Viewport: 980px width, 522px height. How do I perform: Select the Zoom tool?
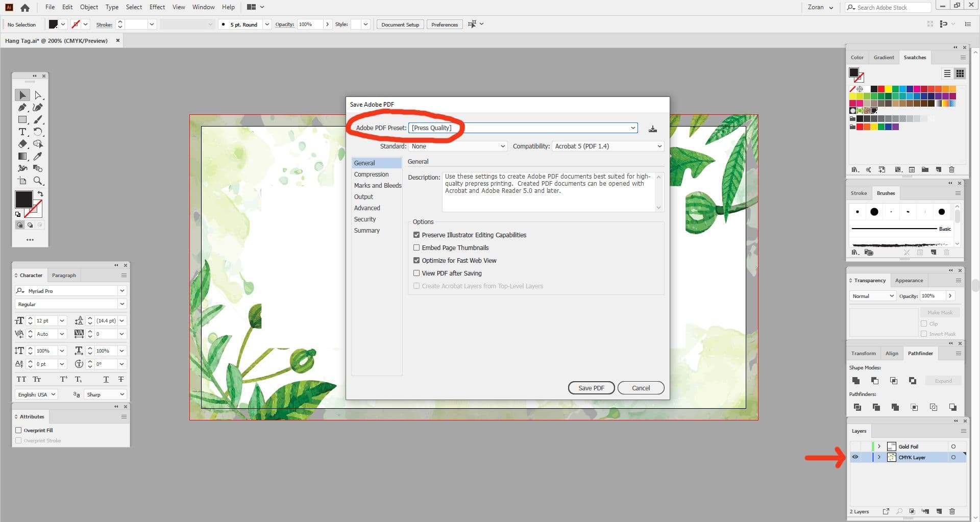38,180
